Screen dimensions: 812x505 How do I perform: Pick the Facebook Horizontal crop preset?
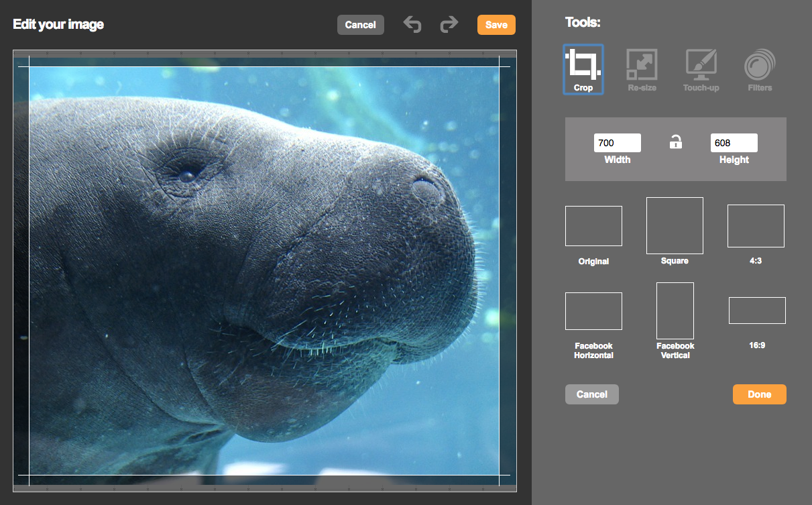(593, 311)
